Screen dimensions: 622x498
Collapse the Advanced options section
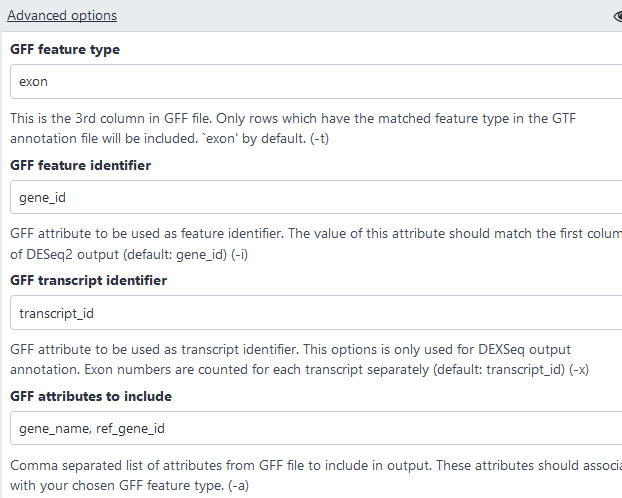pos(62,16)
